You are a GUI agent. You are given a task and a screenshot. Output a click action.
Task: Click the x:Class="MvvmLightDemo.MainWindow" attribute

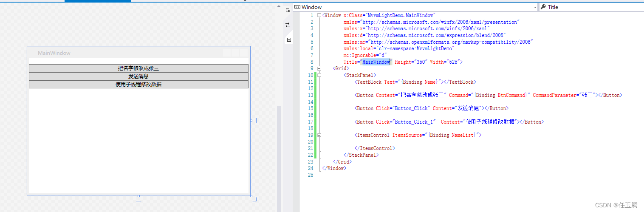(389, 15)
